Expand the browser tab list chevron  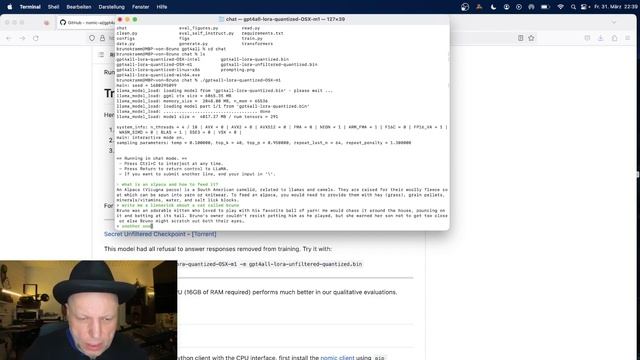point(613,22)
